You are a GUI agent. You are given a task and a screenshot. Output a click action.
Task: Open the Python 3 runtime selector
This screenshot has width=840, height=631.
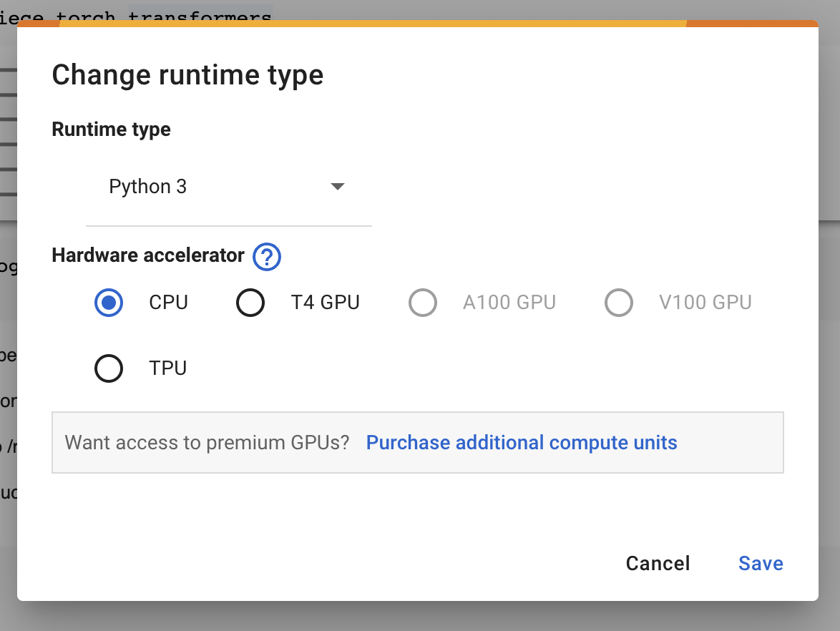pyautogui.click(x=228, y=187)
